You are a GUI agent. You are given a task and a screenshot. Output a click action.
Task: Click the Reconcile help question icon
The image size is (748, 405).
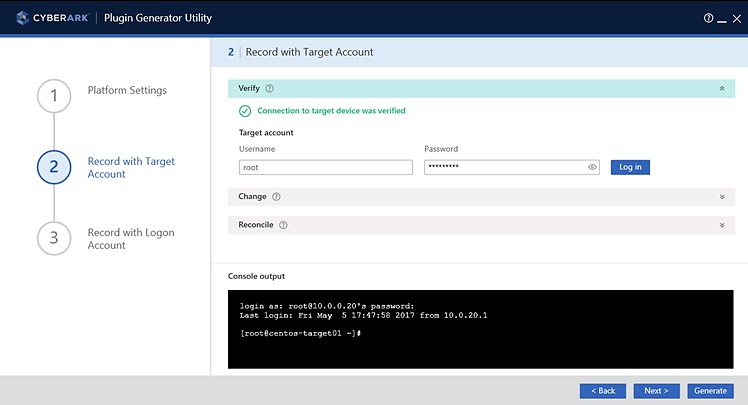coord(283,225)
